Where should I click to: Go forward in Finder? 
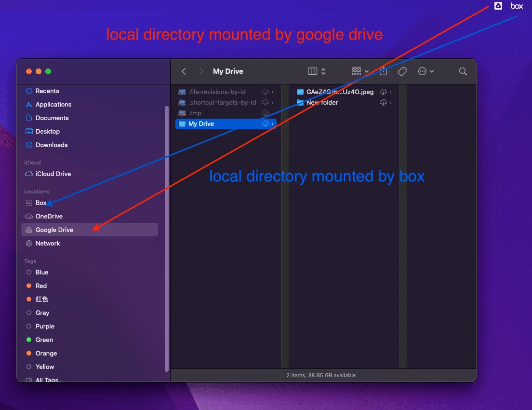tap(201, 71)
